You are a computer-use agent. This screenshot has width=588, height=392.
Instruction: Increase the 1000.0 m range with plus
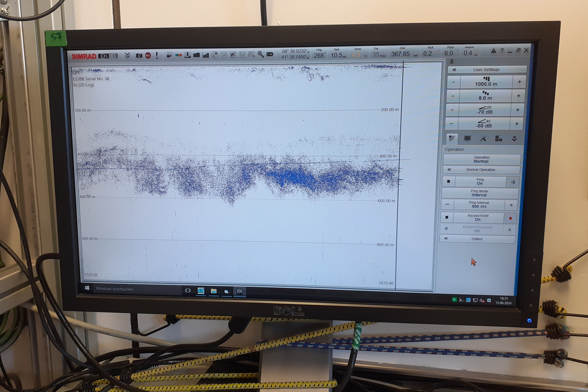pos(519,82)
